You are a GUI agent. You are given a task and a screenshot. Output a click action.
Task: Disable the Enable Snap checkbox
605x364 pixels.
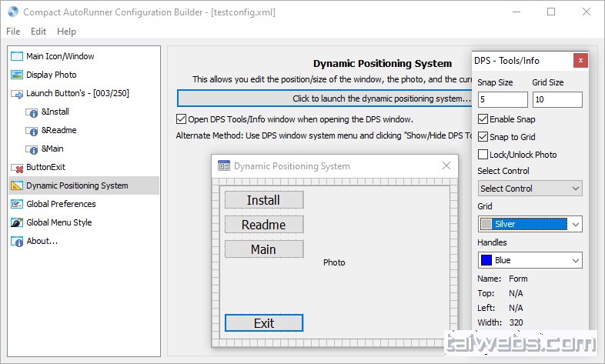pyautogui.click(x=483, y=119)
